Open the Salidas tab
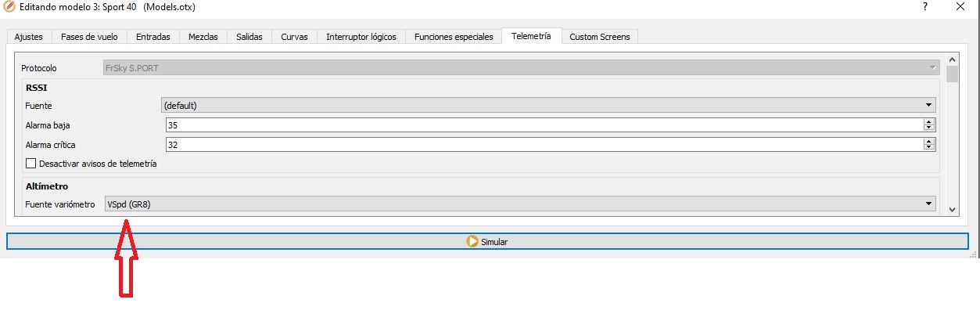Viewport: 980px width, 321px height. click(249, 37)
